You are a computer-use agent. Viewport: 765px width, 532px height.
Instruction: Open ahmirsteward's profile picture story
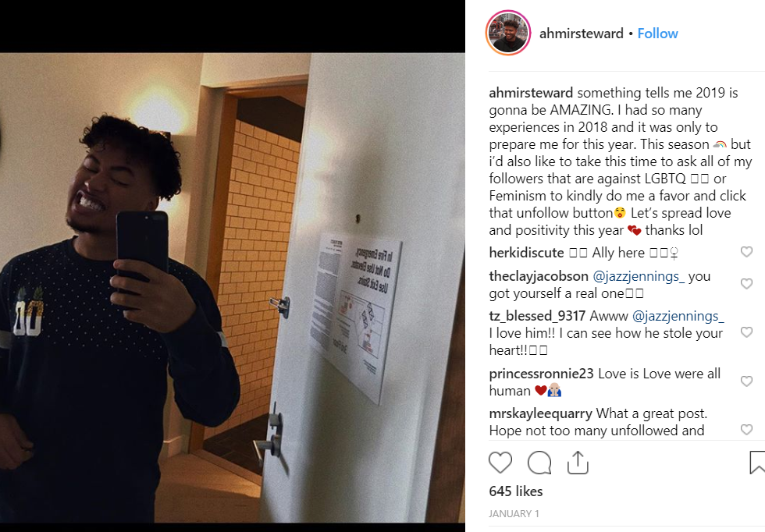pos(508,34)
